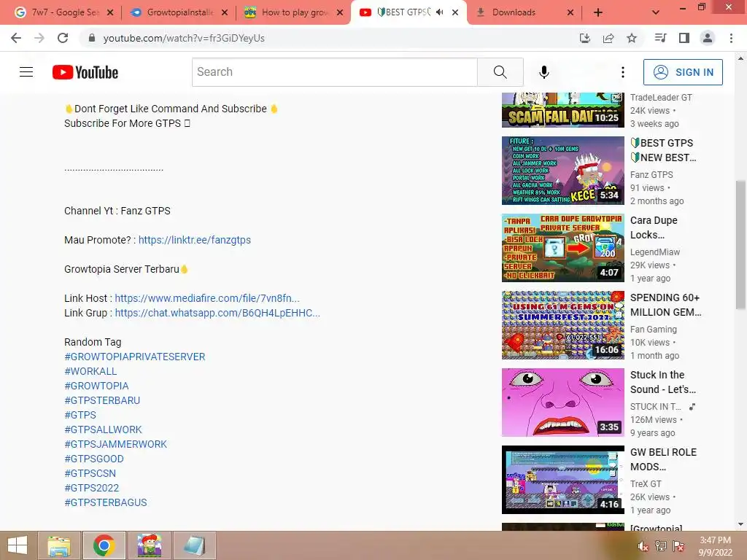Mute the tab via speaker icon
Screen dimensions: 747x560
click(x=440, y=12)
